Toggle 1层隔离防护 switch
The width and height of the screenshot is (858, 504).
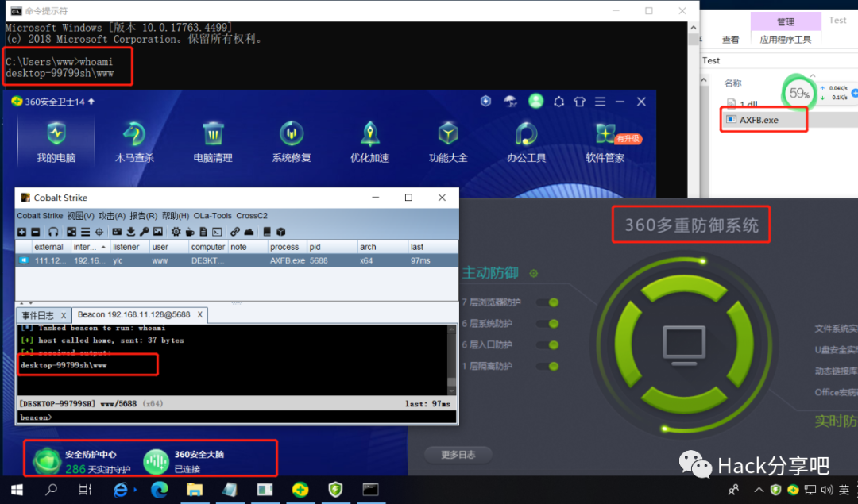547,366
